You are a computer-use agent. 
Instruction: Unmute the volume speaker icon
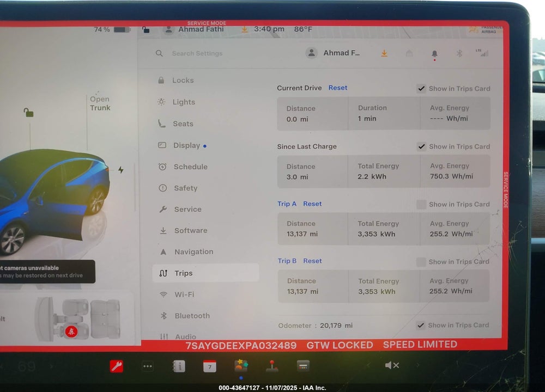392,365
